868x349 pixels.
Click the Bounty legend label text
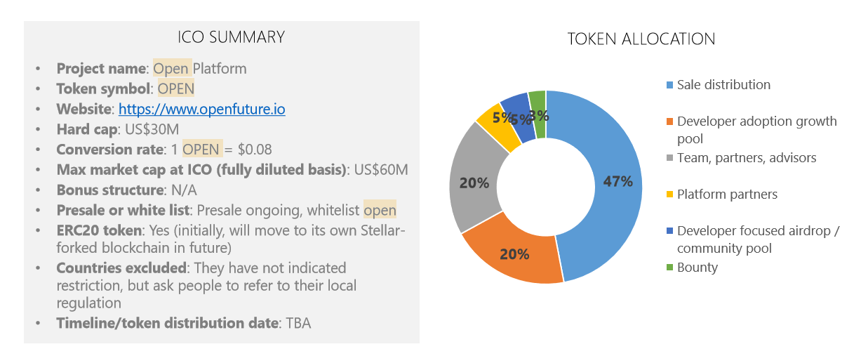pyautogui.click(x=697, y=268)
